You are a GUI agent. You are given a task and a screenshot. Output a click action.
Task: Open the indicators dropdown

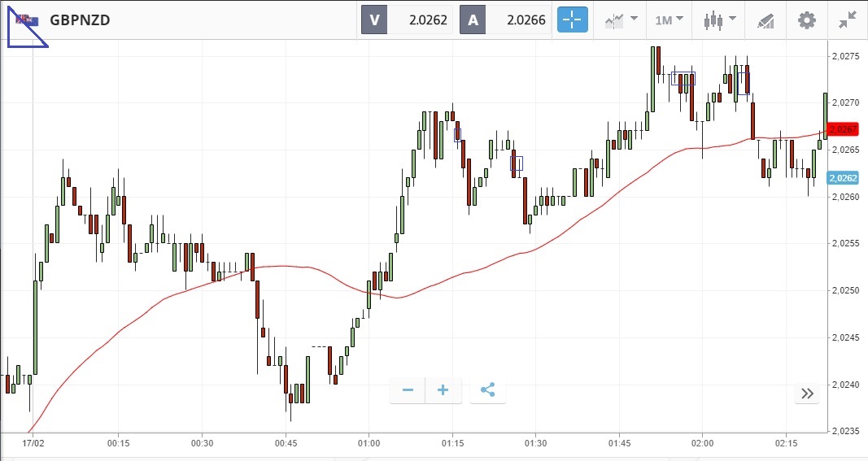(x=621, y=20)
